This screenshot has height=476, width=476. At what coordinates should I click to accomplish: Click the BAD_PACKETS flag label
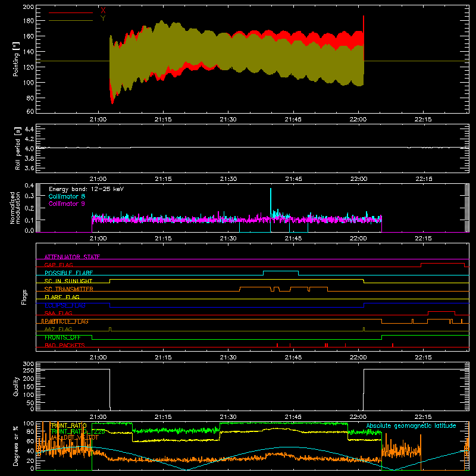(65, 345)
